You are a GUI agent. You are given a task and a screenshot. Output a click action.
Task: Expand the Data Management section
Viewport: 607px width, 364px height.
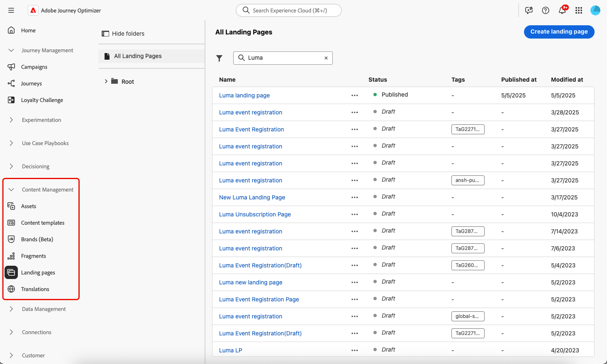11,309
